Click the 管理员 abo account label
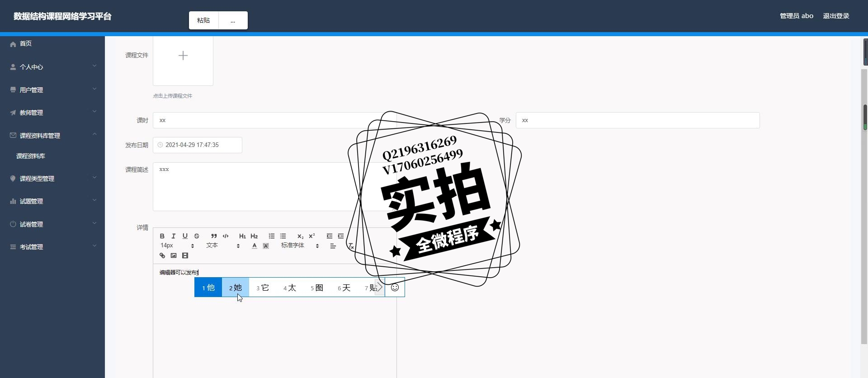The width and height of the screenshot is (868, 378). [797, 16]
